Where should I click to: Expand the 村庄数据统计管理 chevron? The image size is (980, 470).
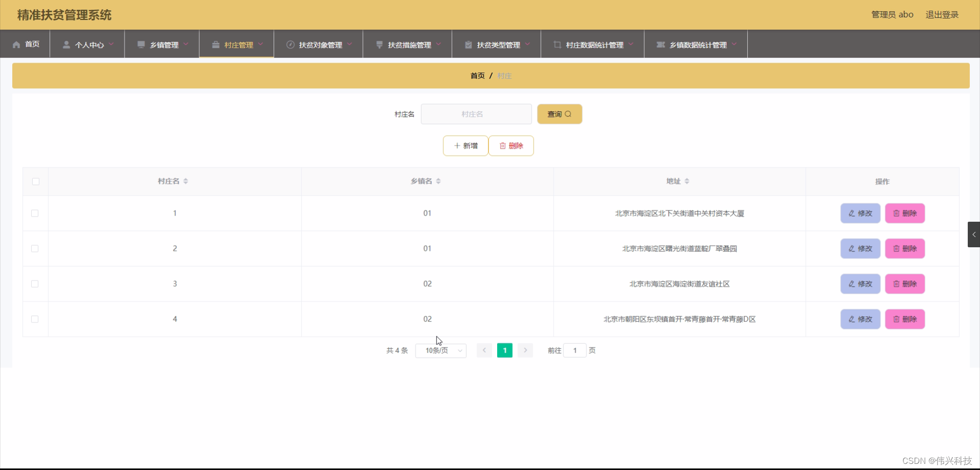pyautogui.click(x=632, y=44)
